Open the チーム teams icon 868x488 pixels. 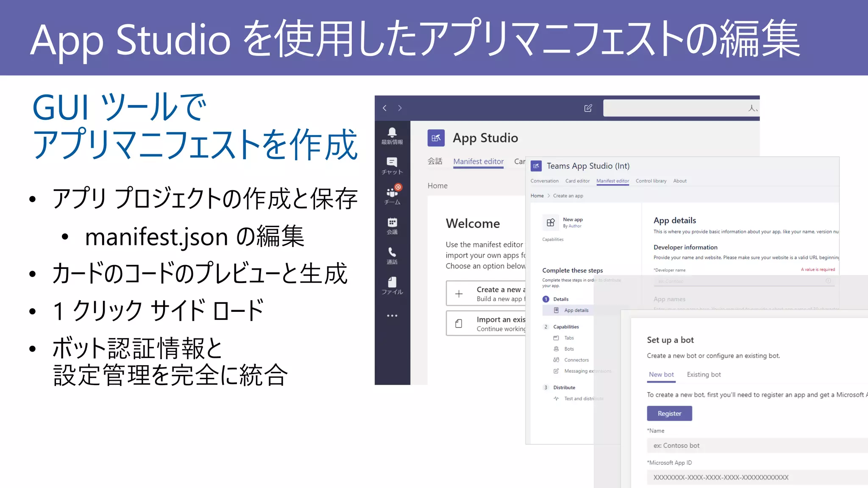[x=392, y=195]
